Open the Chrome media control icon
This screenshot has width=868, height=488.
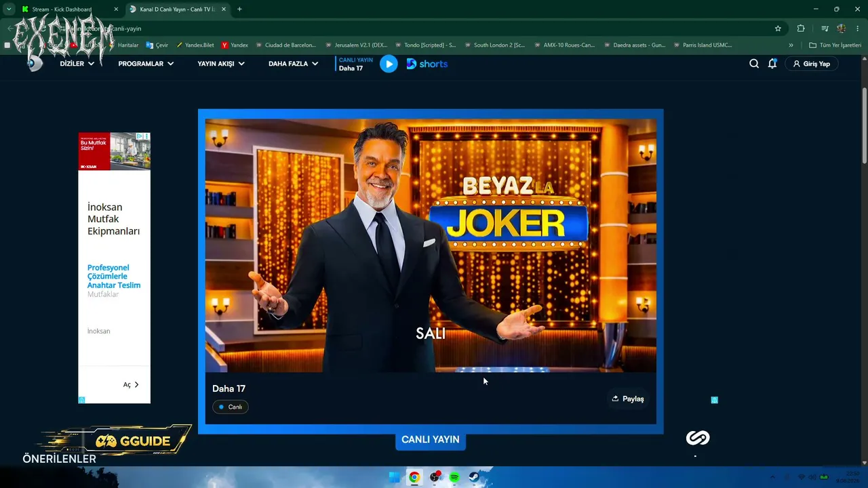[825, 28]
